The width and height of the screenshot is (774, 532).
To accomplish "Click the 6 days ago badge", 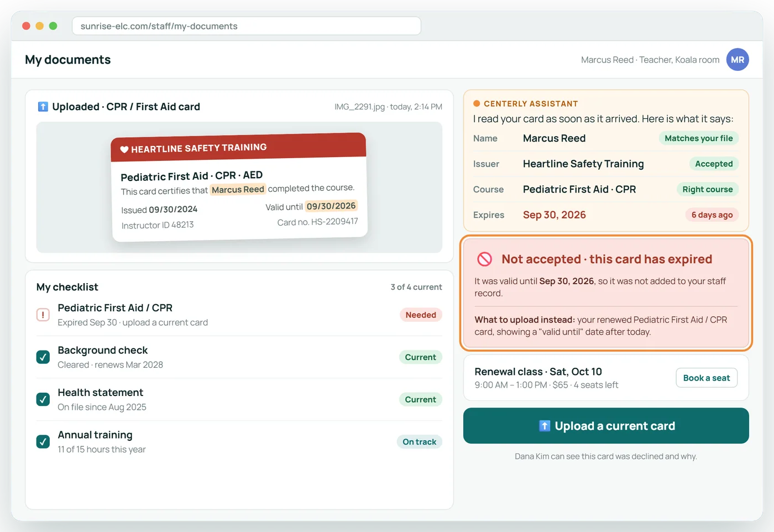I will point(712,215).
